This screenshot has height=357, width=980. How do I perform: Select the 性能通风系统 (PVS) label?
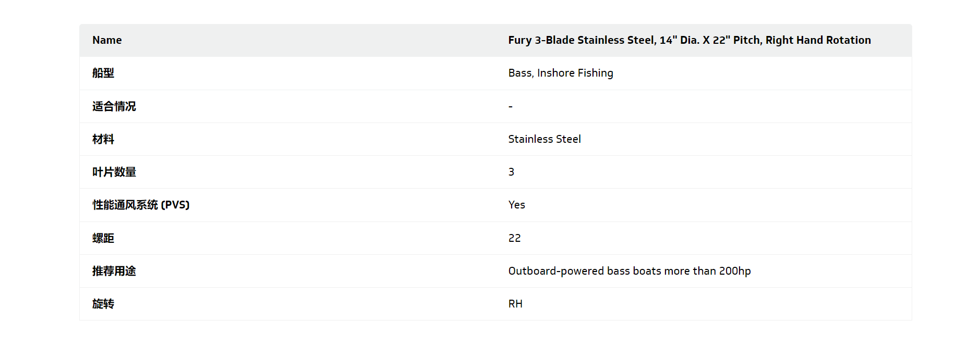141,205
